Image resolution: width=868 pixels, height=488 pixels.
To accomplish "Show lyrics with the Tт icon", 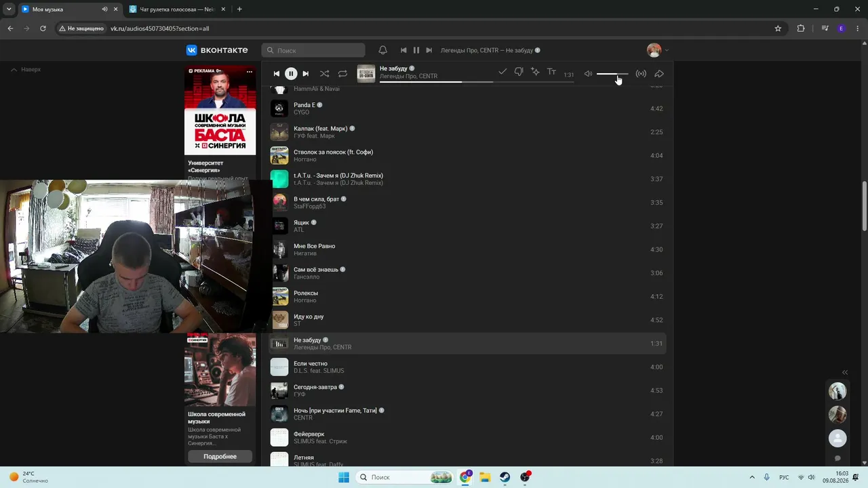I will click(x=552, y=71).
